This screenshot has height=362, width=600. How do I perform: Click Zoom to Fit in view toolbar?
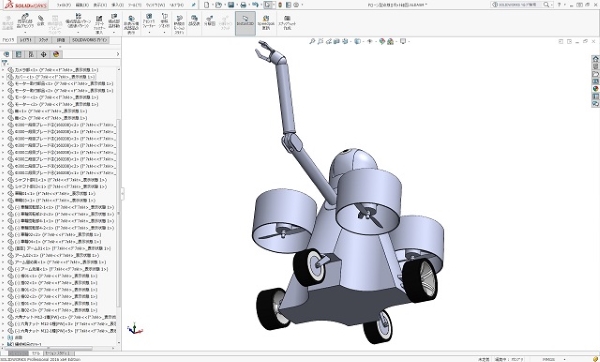312,41
